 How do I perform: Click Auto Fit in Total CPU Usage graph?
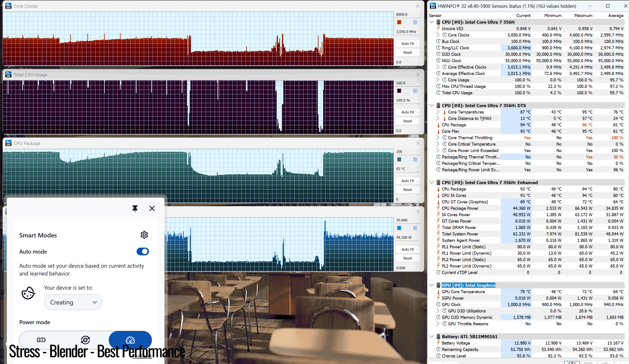(x=408, y=112)
